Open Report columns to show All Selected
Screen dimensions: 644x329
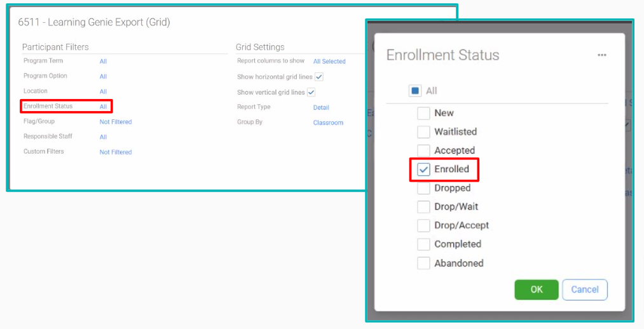329,62
